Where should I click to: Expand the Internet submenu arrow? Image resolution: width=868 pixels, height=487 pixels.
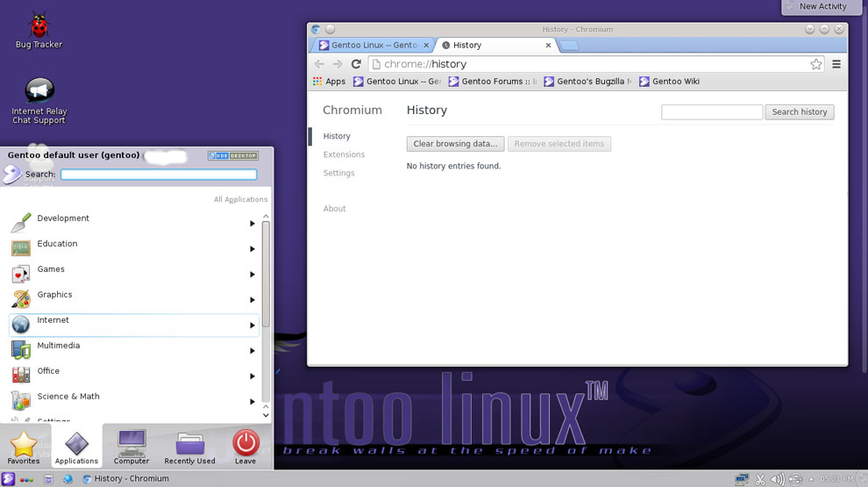[253, 326]
